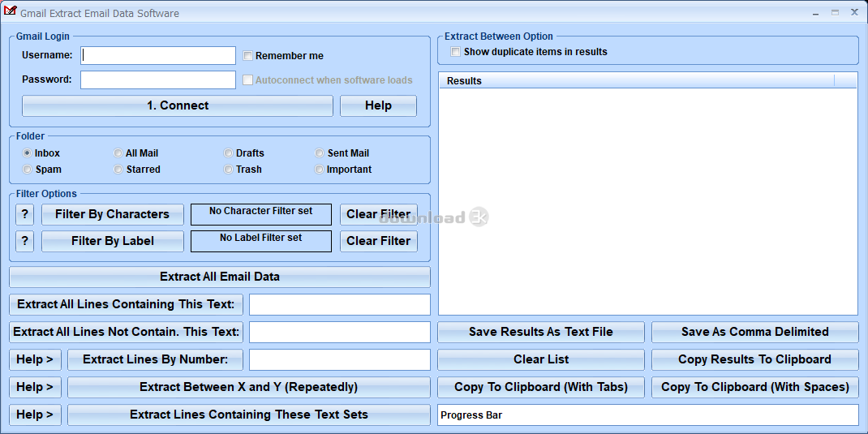Open Help > for Extract Lines Containing Text Sets
Viewport: 868px width, 434px height.
(x=35, y=415)
